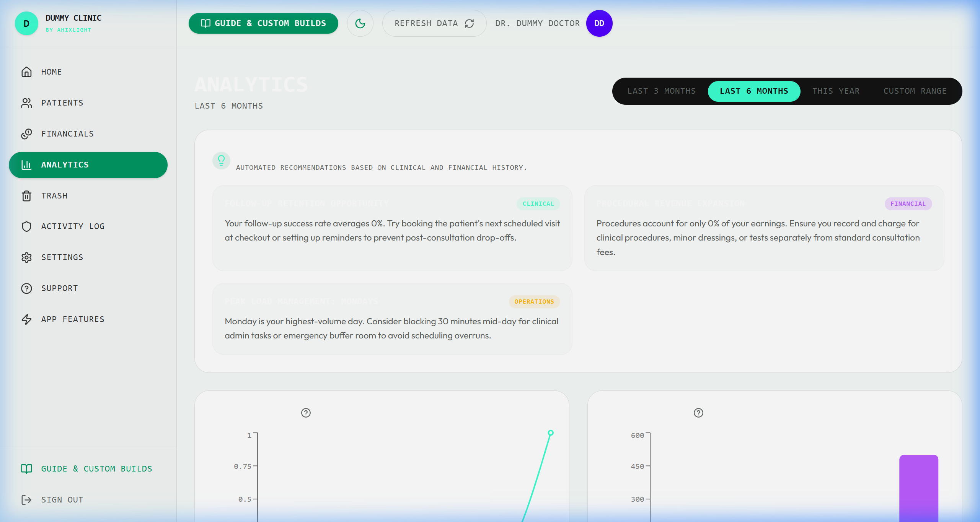Toggle dark mode with moon icon
Viewport: 980px width, 522px height.
coord(360,23)
